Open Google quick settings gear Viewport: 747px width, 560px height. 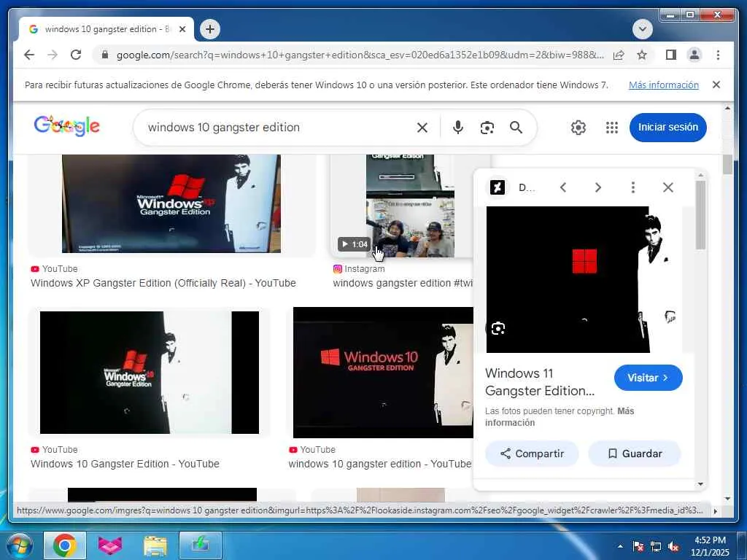578,128
